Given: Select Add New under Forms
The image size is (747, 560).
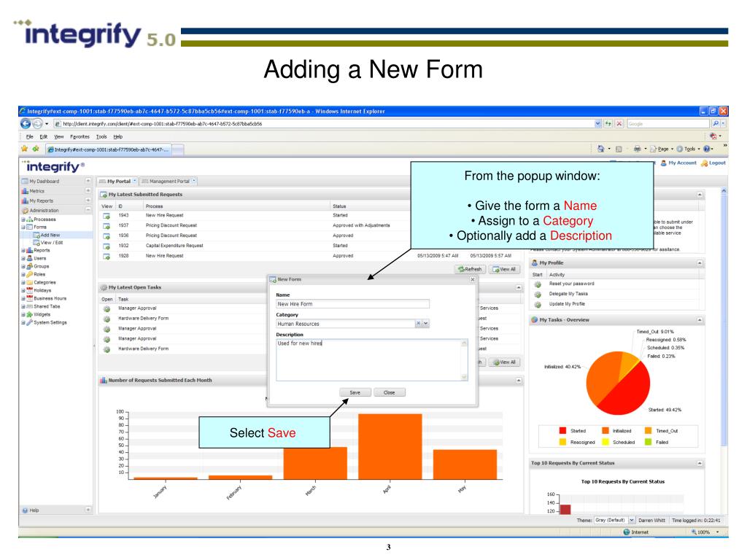Looking at the screenshot, I should [x=50, y=236].
